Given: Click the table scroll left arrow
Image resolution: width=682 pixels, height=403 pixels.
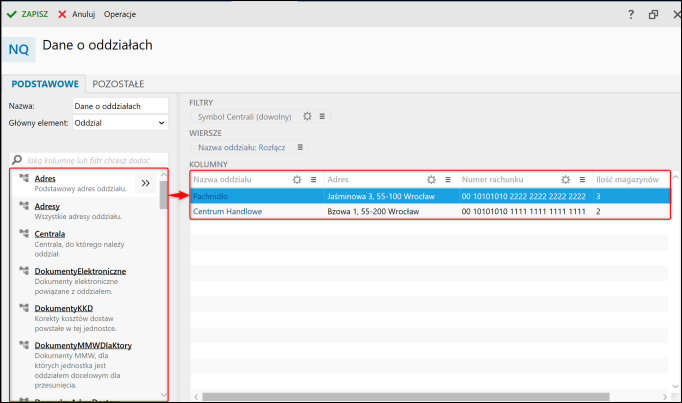Looking at the screenshot, I should [x=196, y=397].
